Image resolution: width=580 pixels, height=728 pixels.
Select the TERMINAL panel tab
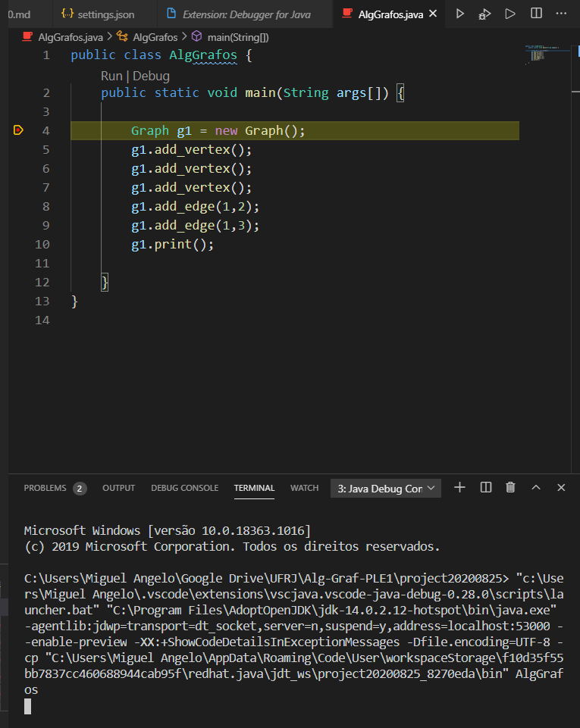[254, 488]
